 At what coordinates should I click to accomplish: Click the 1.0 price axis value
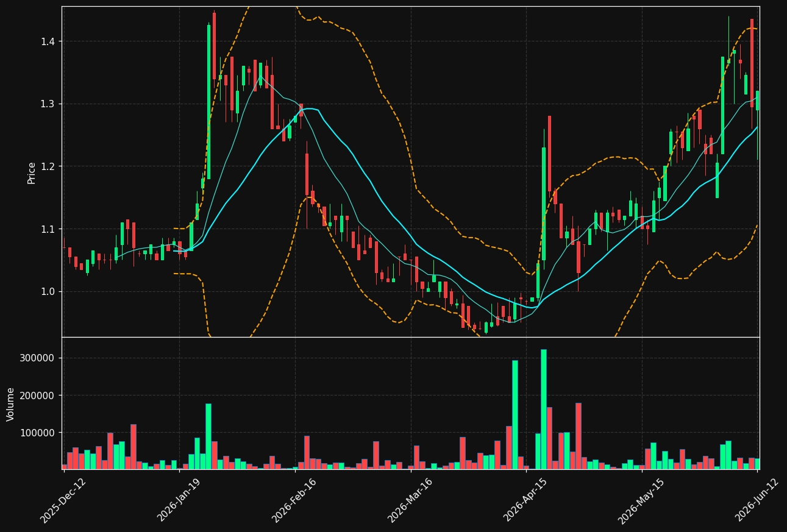click(x=48, y=291)
